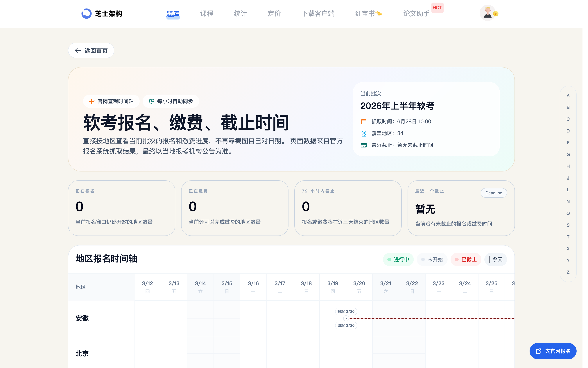Image resolution: width=588 pixels, height=368 pixels.
Task: Jump to letter B in index
Action: 568,107
